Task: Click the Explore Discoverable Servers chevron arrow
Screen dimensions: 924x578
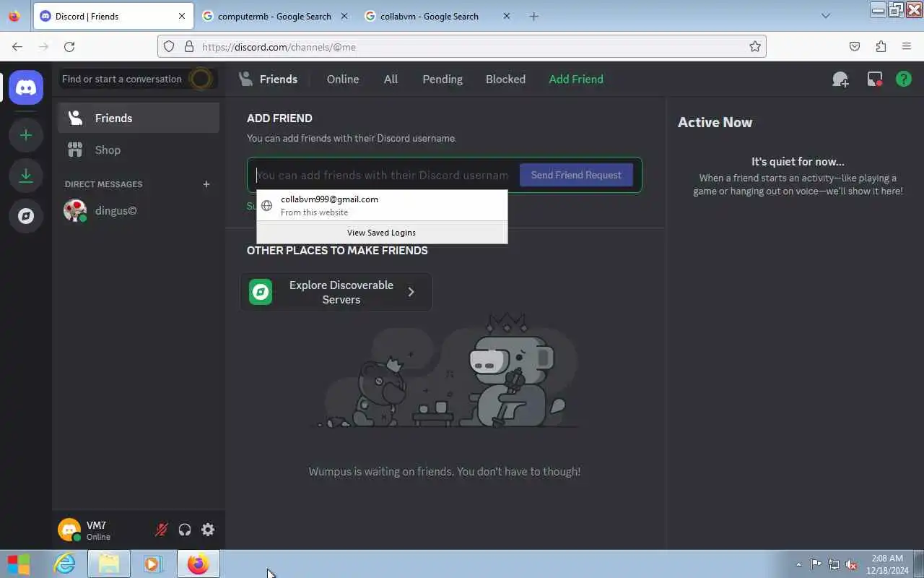Action: pos(411,292)
